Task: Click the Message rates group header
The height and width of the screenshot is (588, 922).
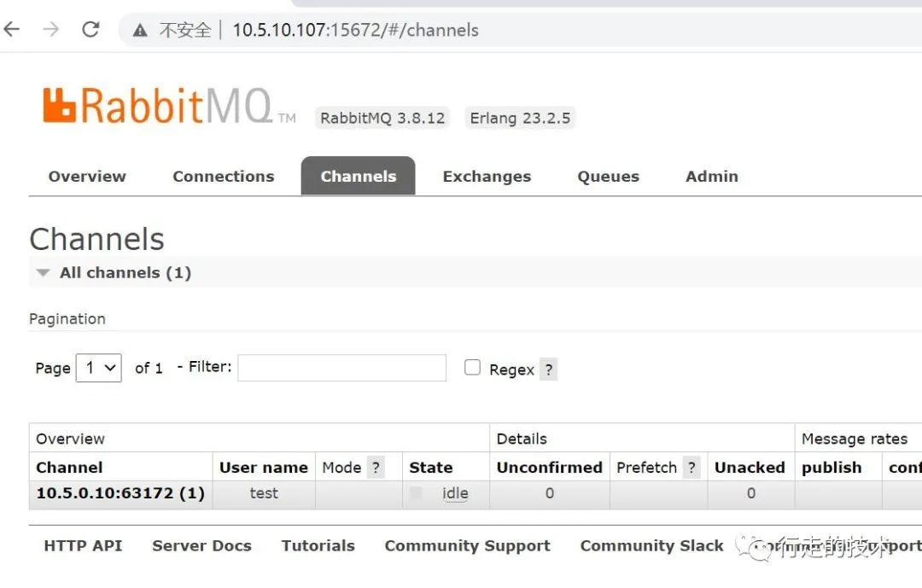Action: [855, 439]
